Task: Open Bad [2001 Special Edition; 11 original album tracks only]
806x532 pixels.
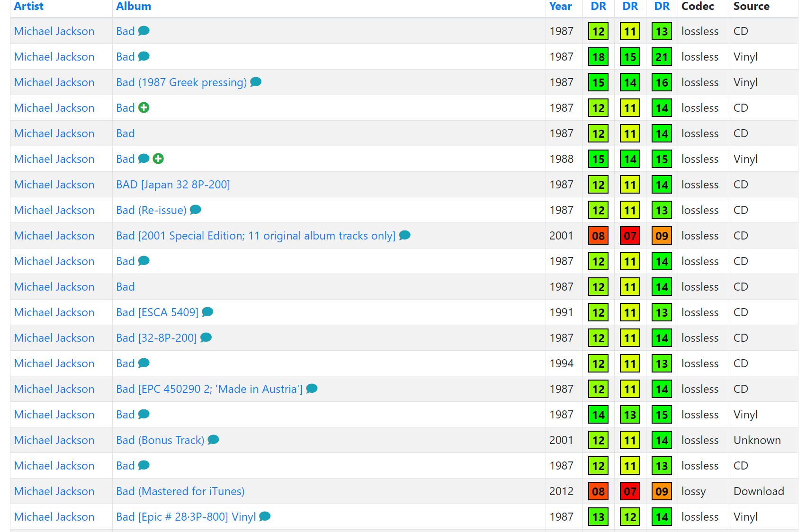Action: [x=256, y=236]
